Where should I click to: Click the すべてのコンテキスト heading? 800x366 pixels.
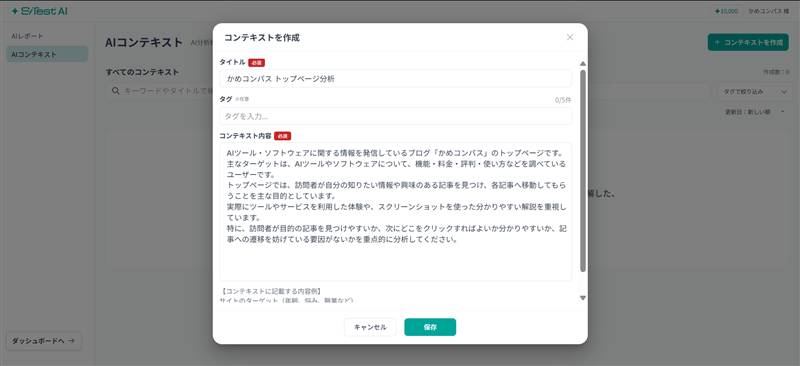point(142,72)
